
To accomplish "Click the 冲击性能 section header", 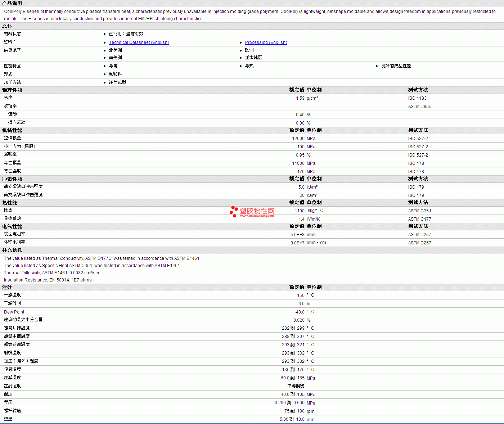I will [12, 179].
